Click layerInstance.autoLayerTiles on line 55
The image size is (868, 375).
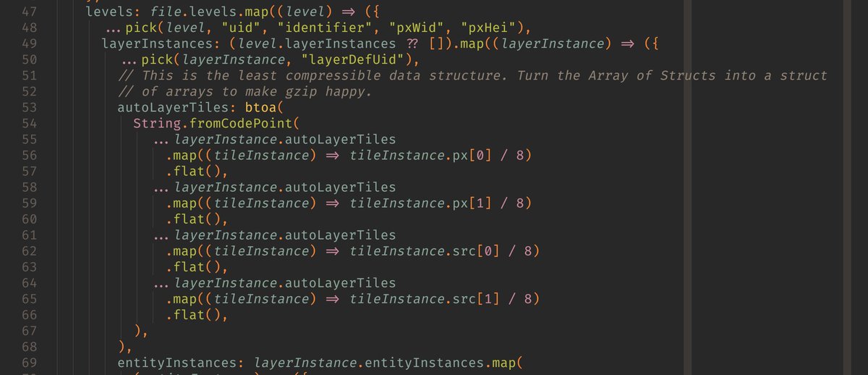285,139
